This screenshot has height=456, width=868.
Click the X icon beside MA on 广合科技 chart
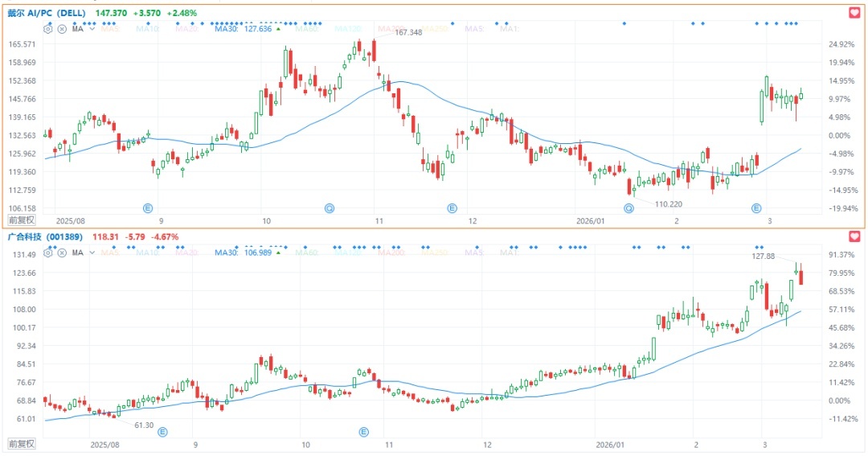pyautogui.click(x=60, y=253)
